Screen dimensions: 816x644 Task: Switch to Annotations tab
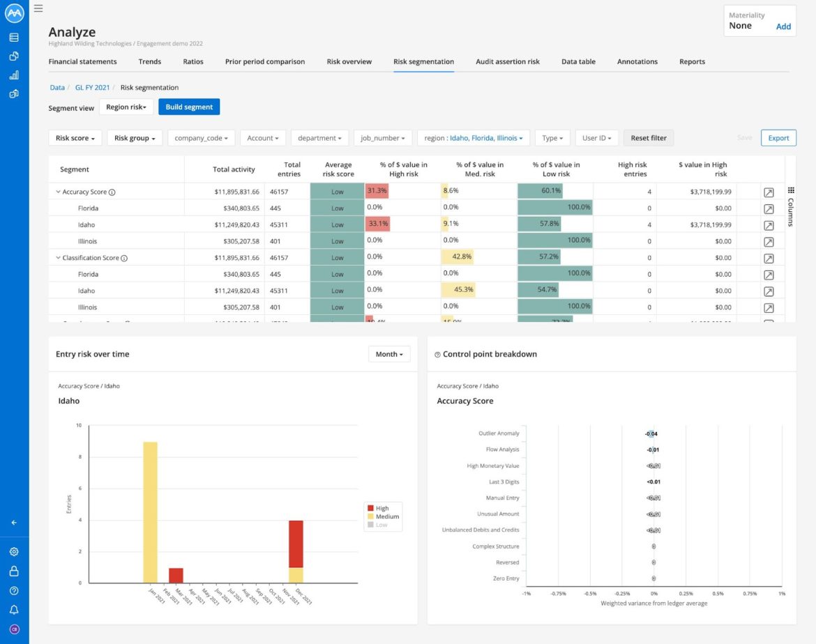click(x=637, y=61)
